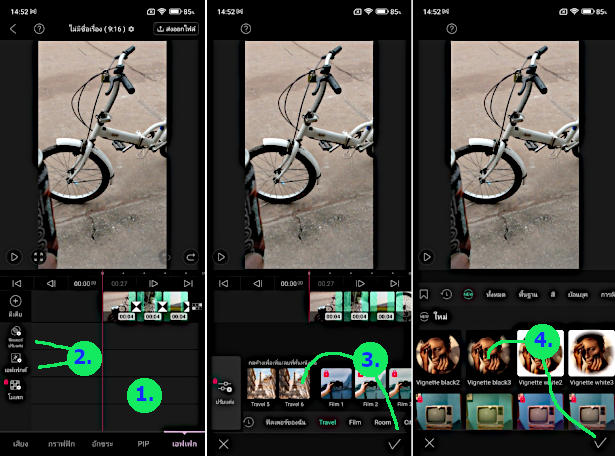Screen dimensions: 615x456
Task: Switch to the เสียง (audio) tab
Action: (20, 444)
